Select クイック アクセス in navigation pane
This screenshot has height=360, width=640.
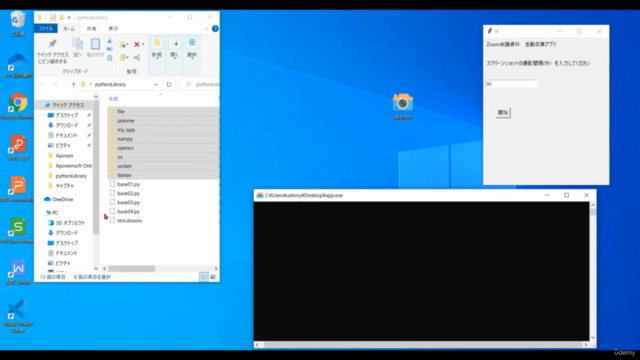point(68,105)
